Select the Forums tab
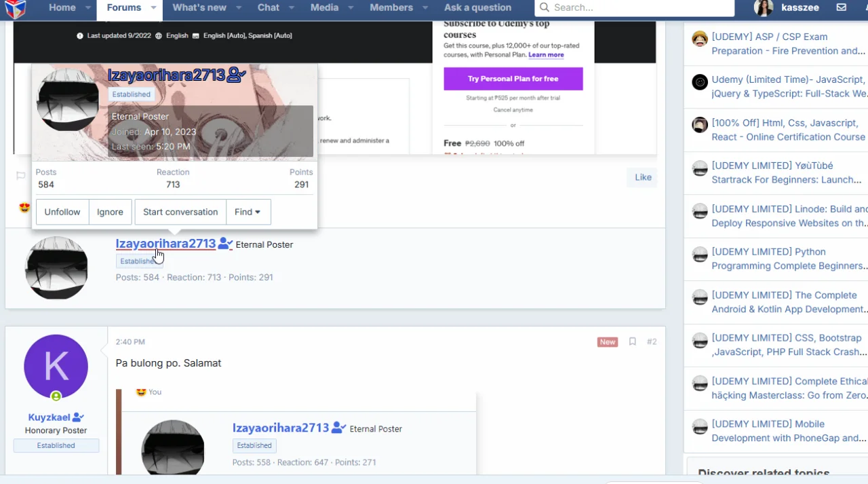Screen dimensions: 868x484 tap(124, 7)
